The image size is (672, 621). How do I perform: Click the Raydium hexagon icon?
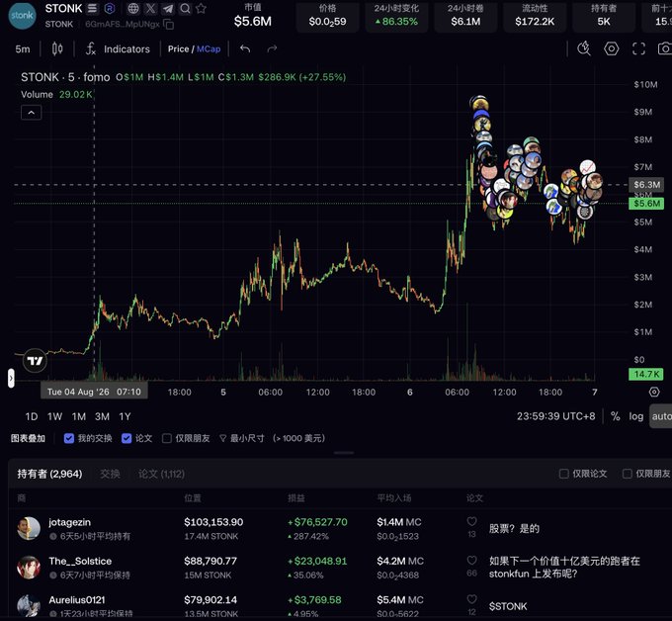click(110, 8)
